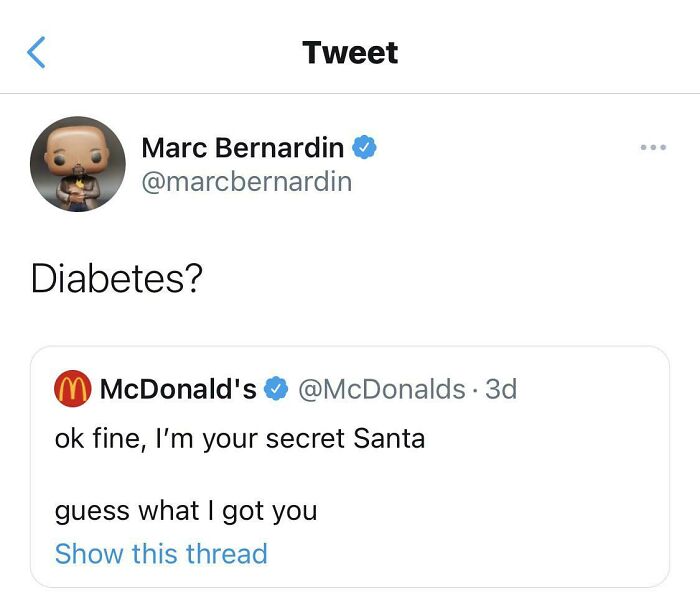
Task: Open Marc Bernardin's profile avatar
Action: point(77,163)
